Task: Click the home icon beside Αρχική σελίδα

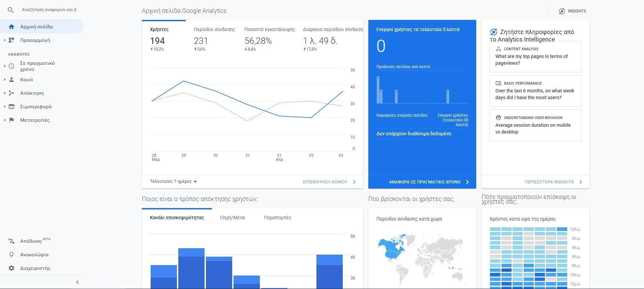Action: [11, 27]
